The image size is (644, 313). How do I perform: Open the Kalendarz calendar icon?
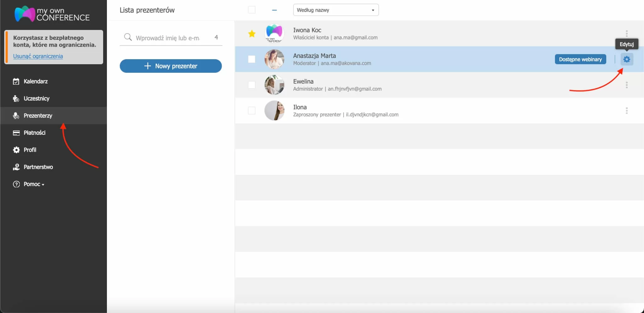tap(16, 81)
